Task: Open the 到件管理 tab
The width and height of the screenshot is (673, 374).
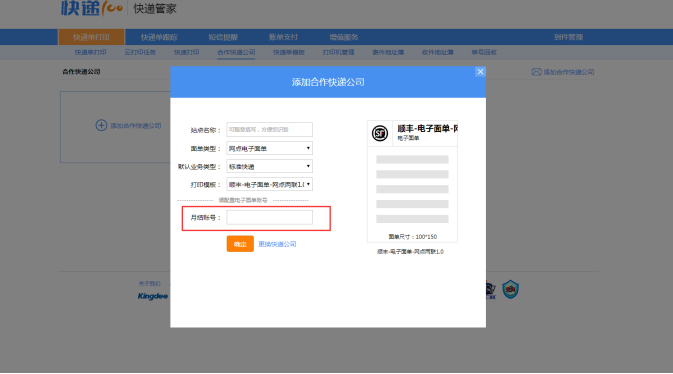Action: (x=568, y=37)
